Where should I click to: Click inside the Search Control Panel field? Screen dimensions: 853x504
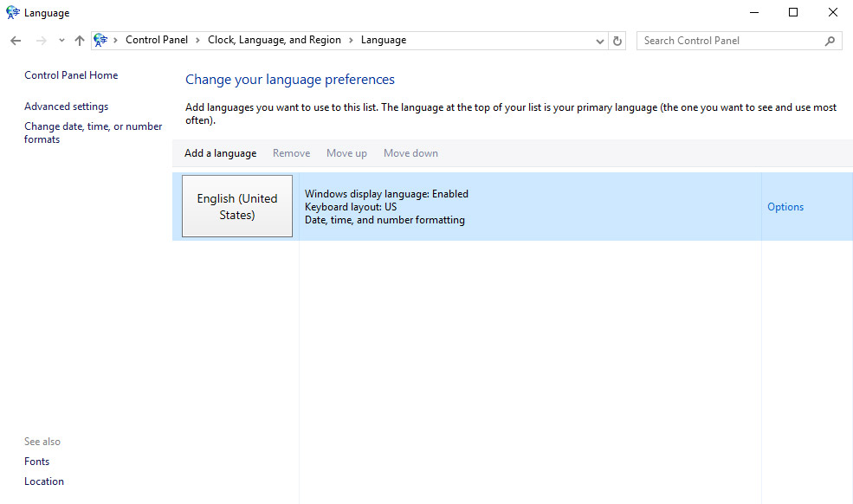(727, 40)
